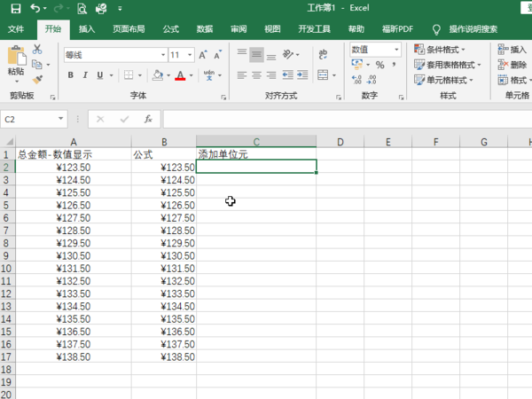Click the Wrap Text icon

pyautogui.click(x=322, y=55)
